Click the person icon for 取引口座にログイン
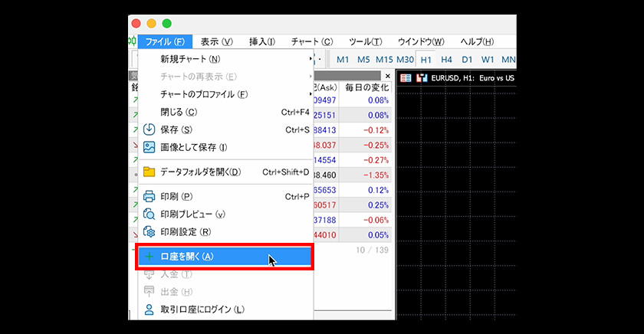The image size is (644, 334). (x=149, y=309)
